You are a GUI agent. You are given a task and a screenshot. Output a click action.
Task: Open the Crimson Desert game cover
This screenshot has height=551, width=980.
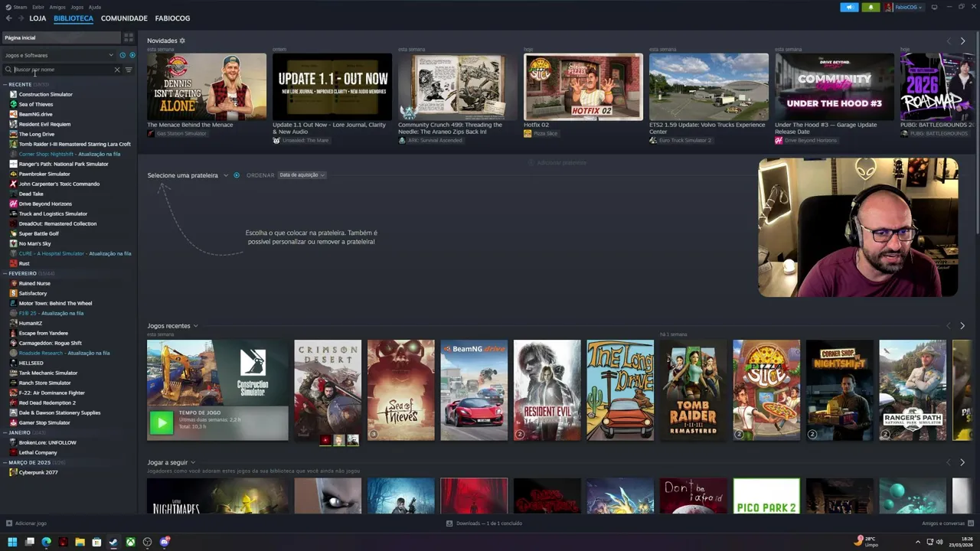pos(328,390)
